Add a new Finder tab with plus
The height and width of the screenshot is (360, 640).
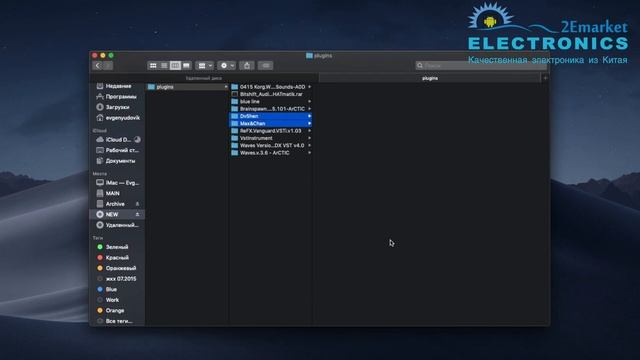pyautogui.click(x=545, y=78)
